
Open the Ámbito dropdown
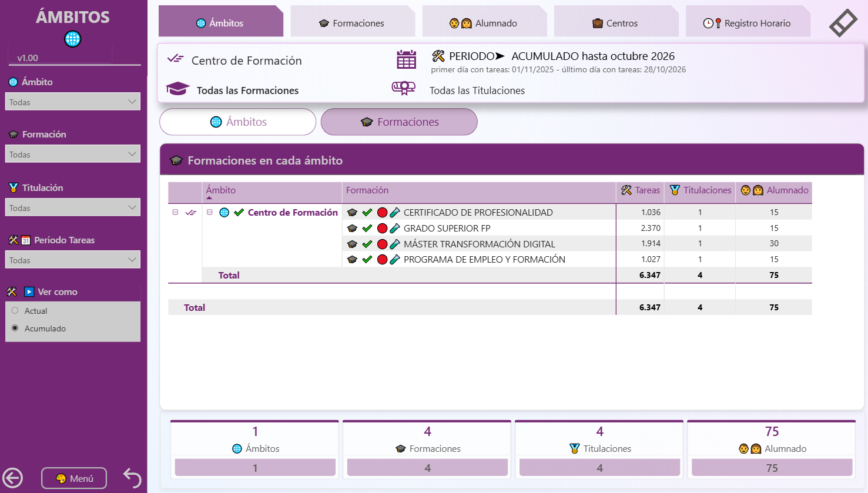tap(73, 102)
